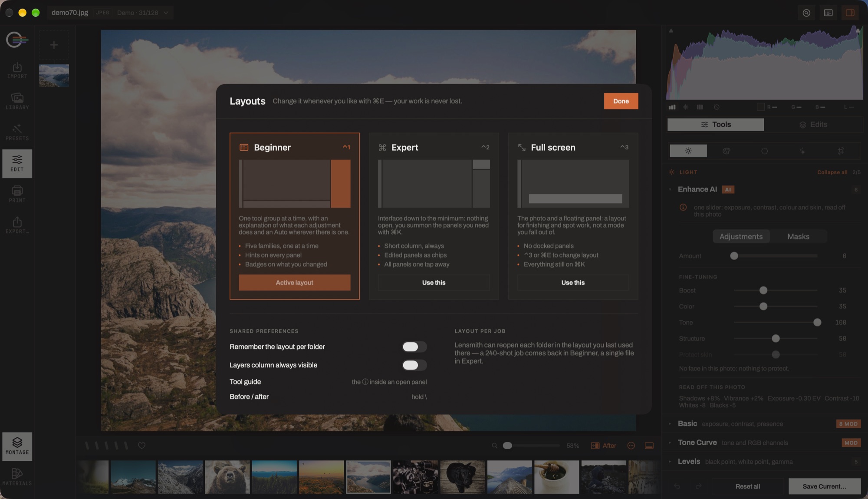The image size is (868, 499).
Task: Click Use this under Expert layout
Action: (x=434, y=282)
